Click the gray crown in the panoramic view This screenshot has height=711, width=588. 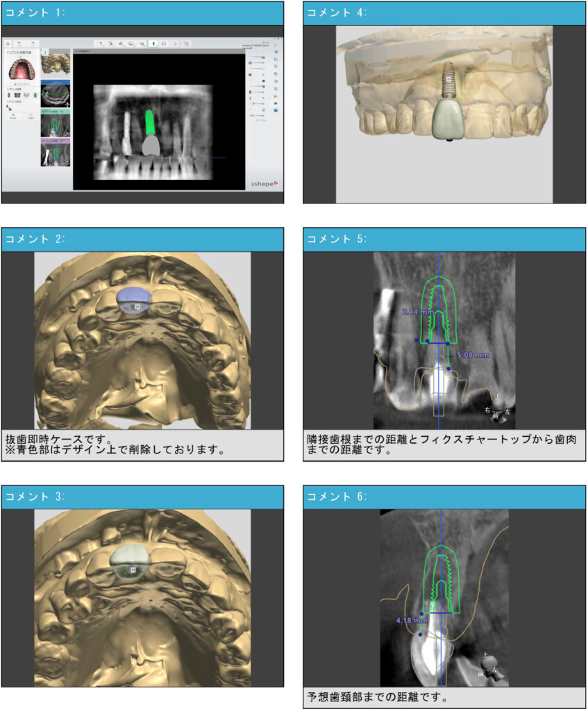tap(151, 144)
